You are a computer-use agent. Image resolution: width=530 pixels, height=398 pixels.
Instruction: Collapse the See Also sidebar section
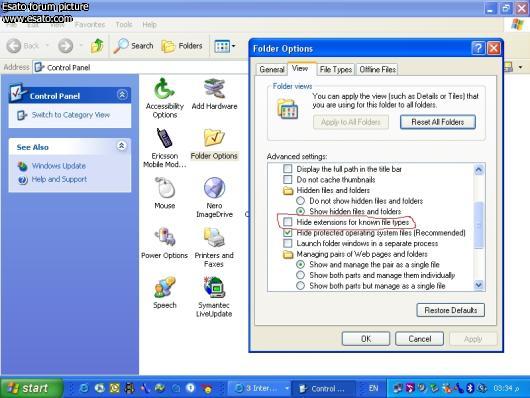point(122,146)
